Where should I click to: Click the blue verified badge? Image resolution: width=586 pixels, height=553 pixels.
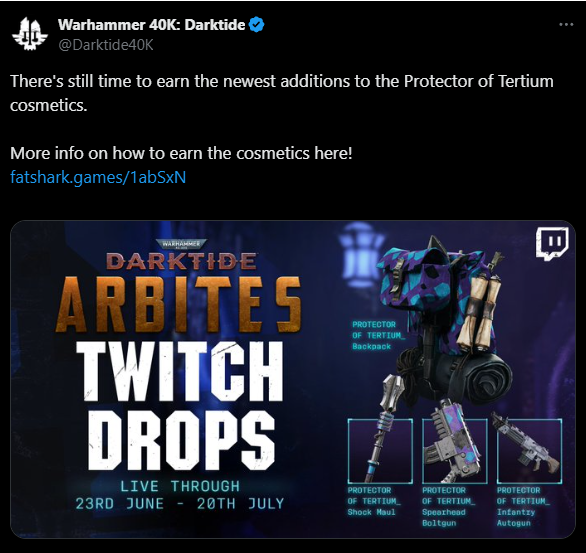point(257,25)
